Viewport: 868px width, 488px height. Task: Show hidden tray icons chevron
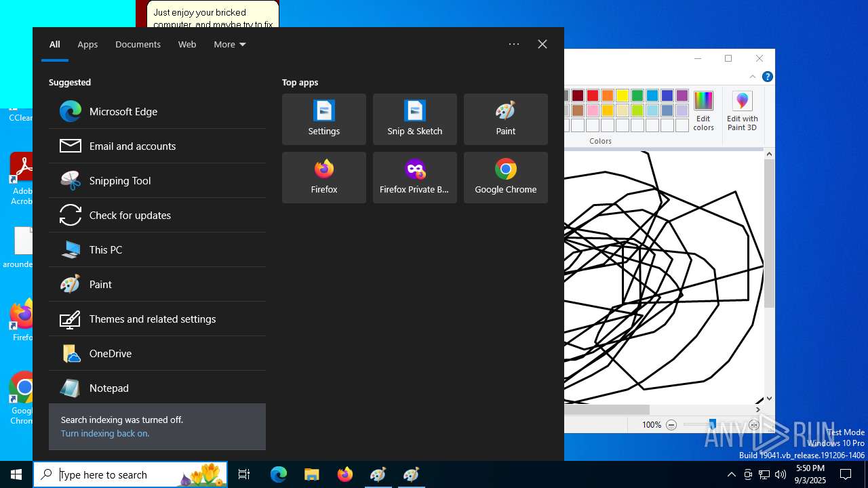coord(731,474)
